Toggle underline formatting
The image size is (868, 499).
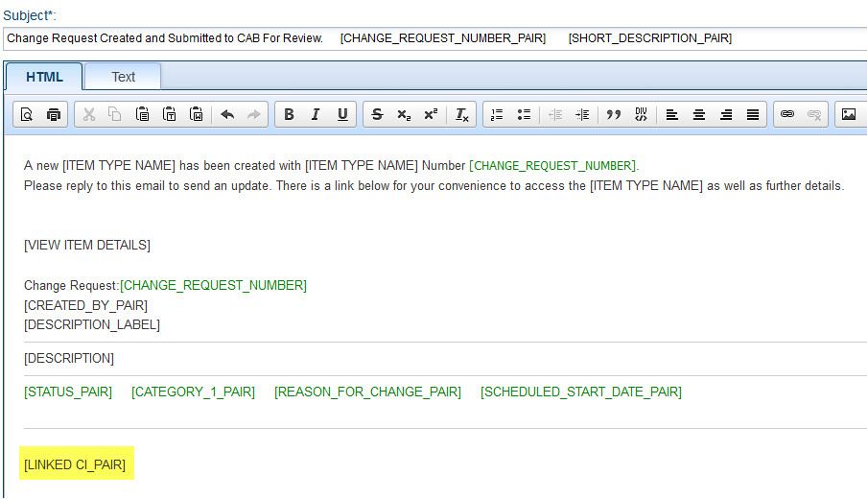(342, 114)
